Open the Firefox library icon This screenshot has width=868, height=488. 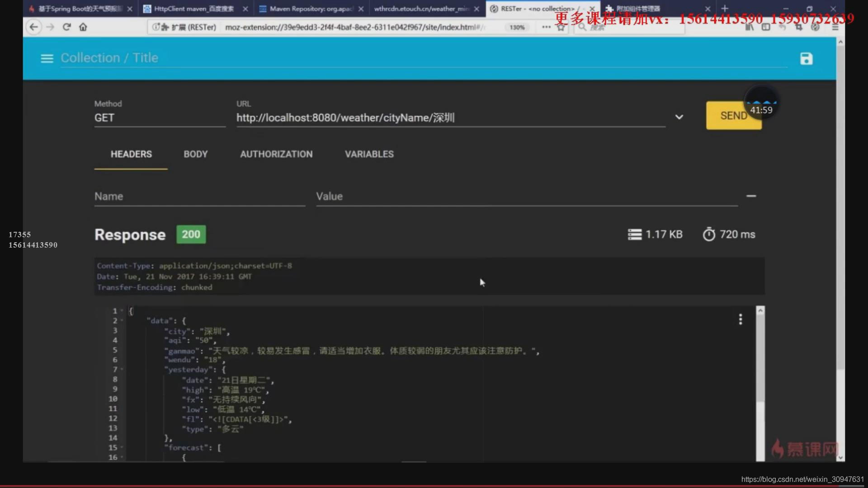click(x=749, y=27)
